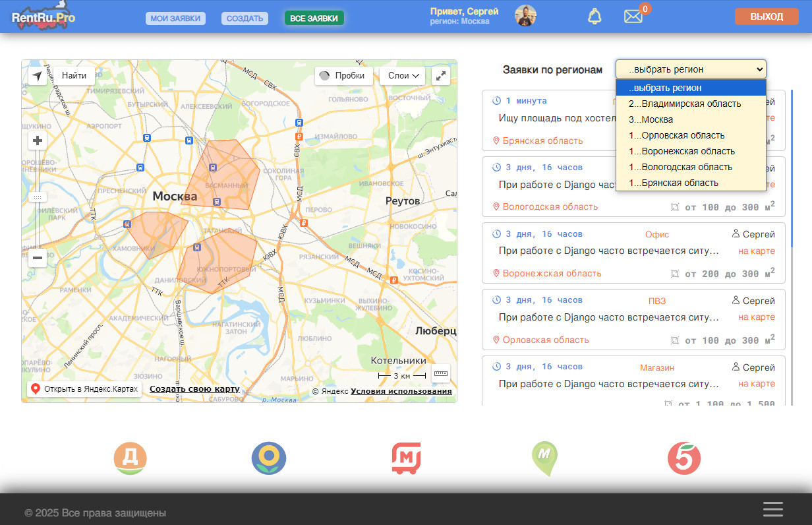Open request 'Ищу площадь под хостел'
812x525 pixels.
point(556,118)
